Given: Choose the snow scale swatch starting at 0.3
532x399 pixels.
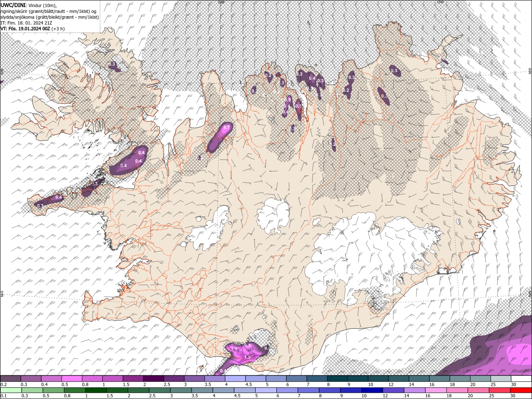Looking at the screenshot, I should [x=31, y=379].
